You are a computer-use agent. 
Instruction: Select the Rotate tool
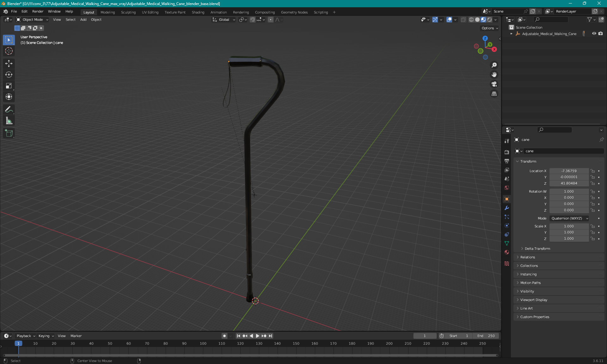(x=9, y=75)
